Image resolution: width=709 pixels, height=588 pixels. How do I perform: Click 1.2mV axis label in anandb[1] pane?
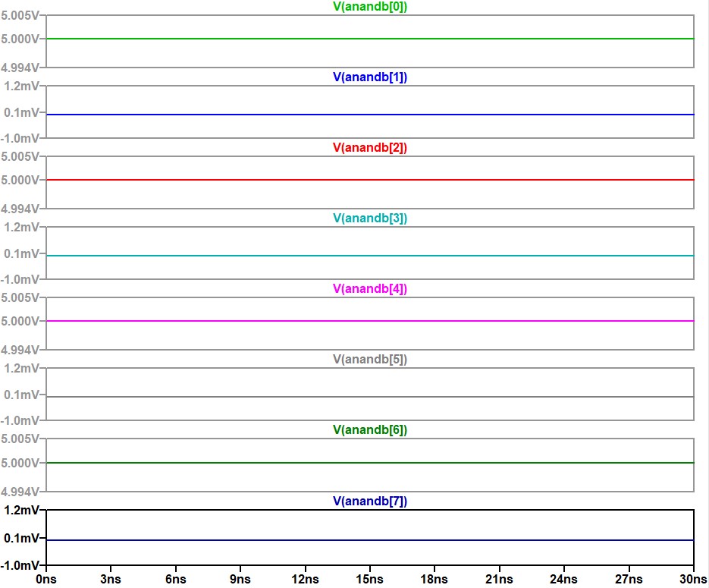tap(22, 86)
